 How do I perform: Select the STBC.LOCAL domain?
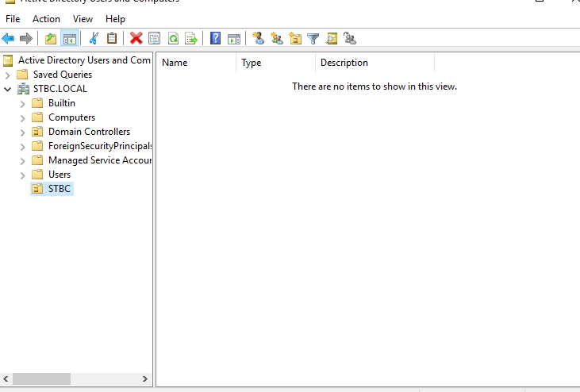point(60,89)
